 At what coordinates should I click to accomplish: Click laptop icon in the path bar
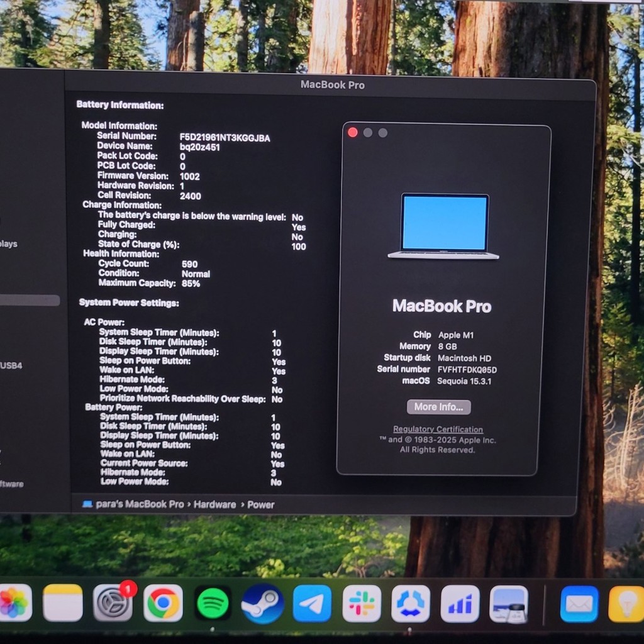click(x=87, y=504)
